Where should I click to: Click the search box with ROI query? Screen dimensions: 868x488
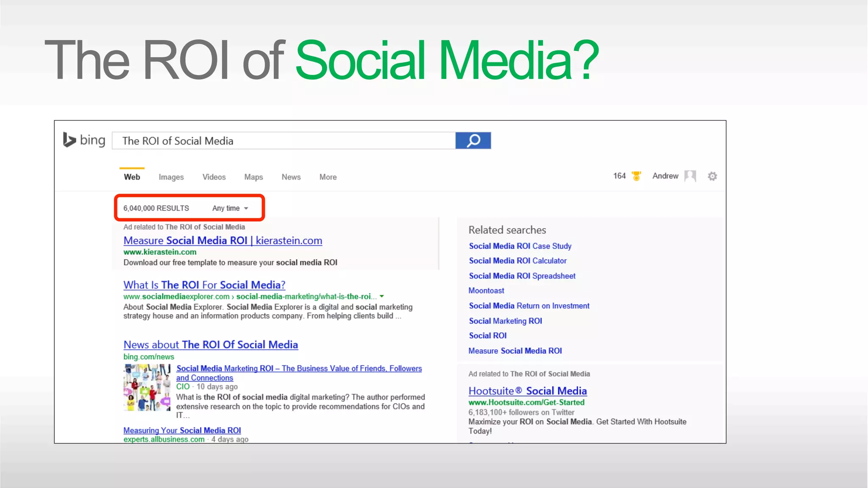pos(284,140)
